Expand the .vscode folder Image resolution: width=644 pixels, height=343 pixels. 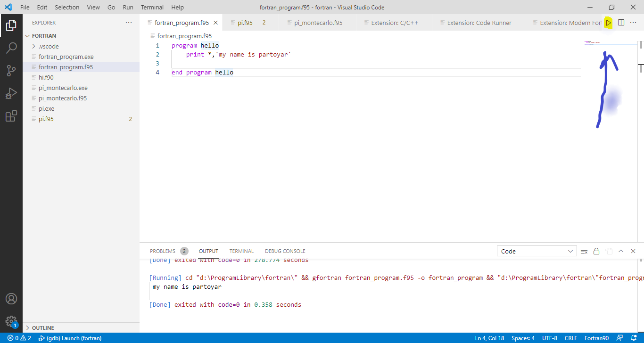tap(49, 46)
